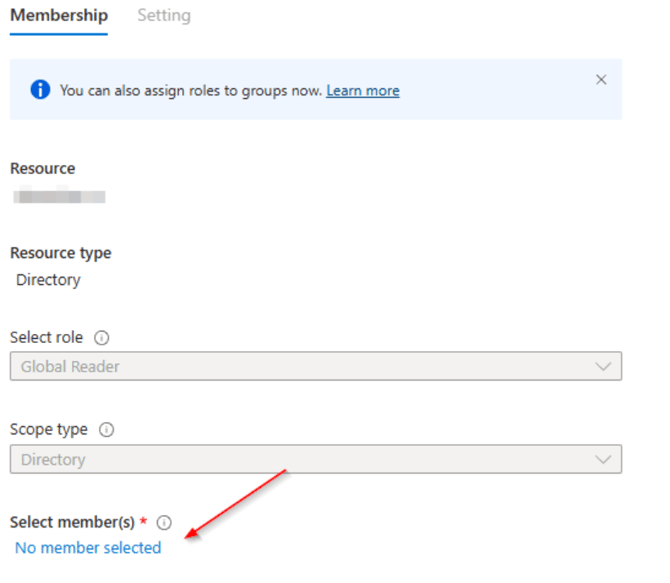Dismiss the assign roles notification banner
This screenshot has width=670, height=583.
[x=601, y=80]
